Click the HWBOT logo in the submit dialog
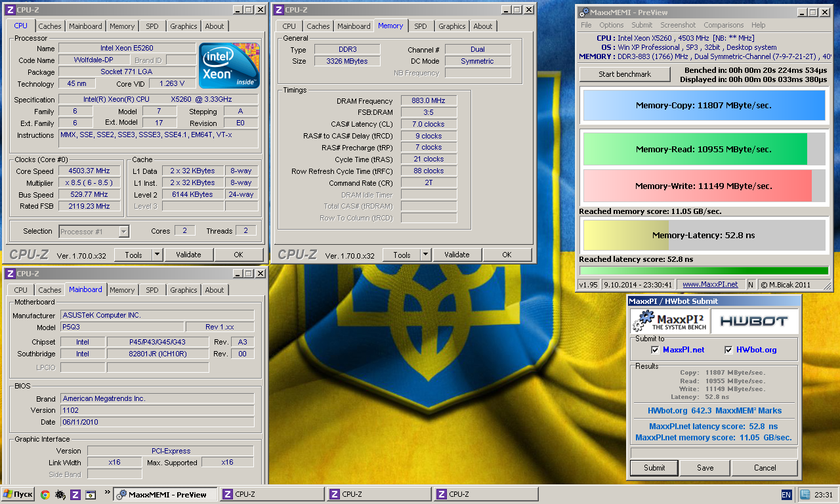This screenshot has width=840, height=504. point(755,322)
